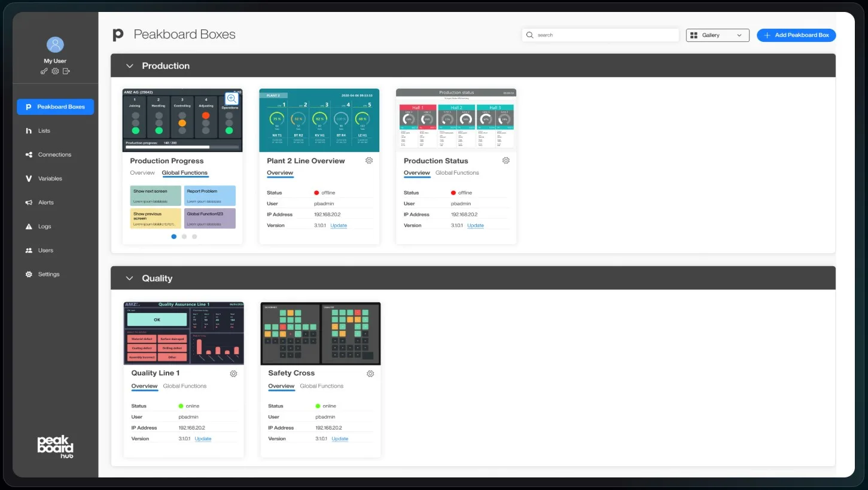Screen dimensions: 868x490
Task: Open the Plant 2 Line Overview preview thumbnail
Action: (319, 120)
